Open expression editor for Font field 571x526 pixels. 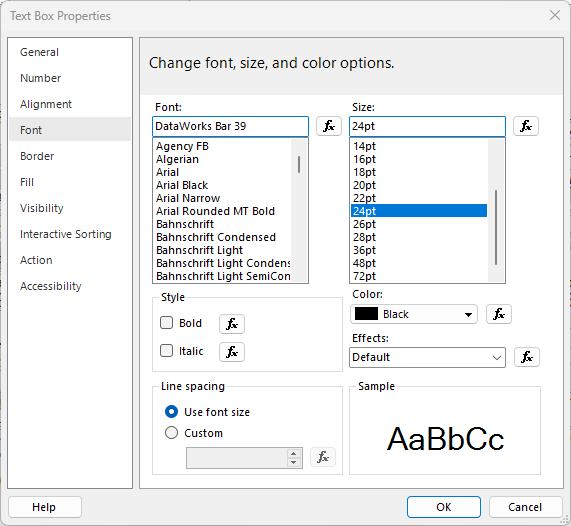328,126
